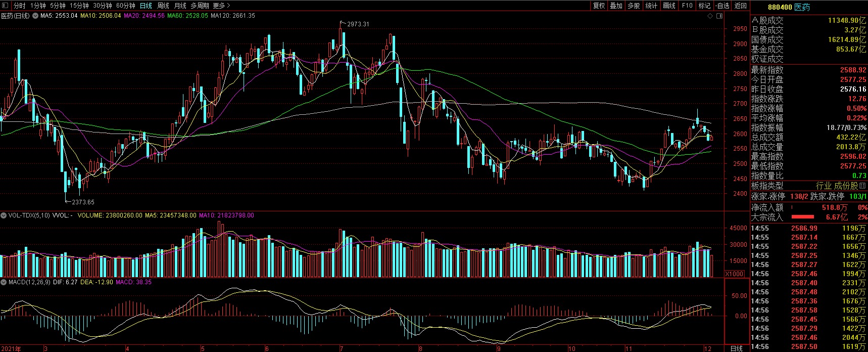This screenshot has width=868, height=352.
Task: Click the MA120: 2661.35 indicator label
Action: [233, 16]
